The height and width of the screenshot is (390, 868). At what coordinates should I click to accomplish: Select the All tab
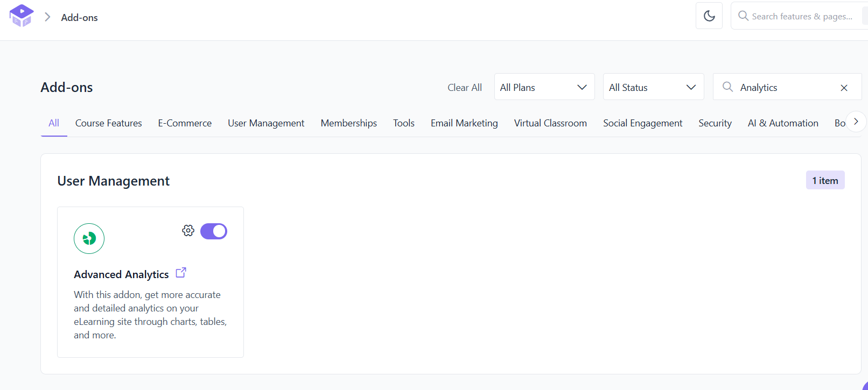click(x=54, y=123)
